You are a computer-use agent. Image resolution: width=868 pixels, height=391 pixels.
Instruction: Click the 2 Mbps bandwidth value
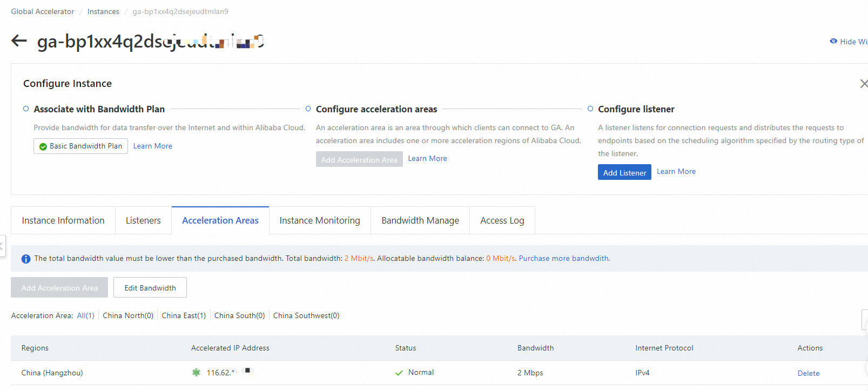[x=530, y=373]
